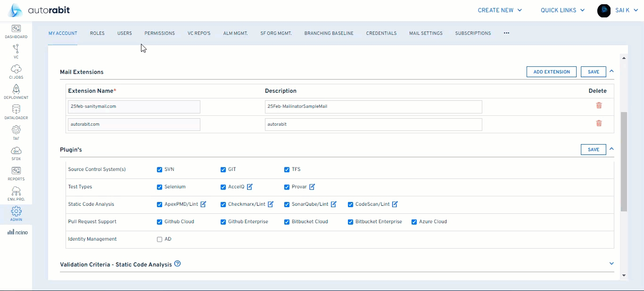This screenshot has width=644, height=291.
Task: Click the Add Extension button
Action: (551, 72)
